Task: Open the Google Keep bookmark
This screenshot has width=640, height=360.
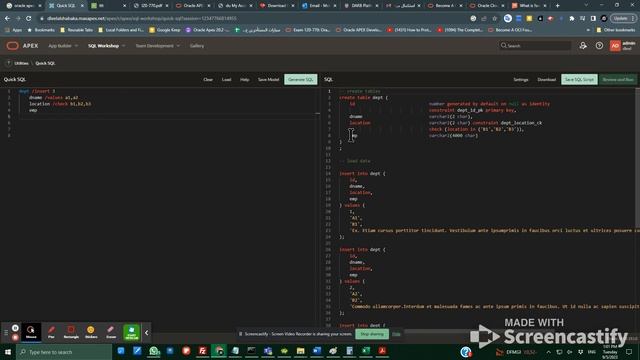Action: [x=165, y=30]
